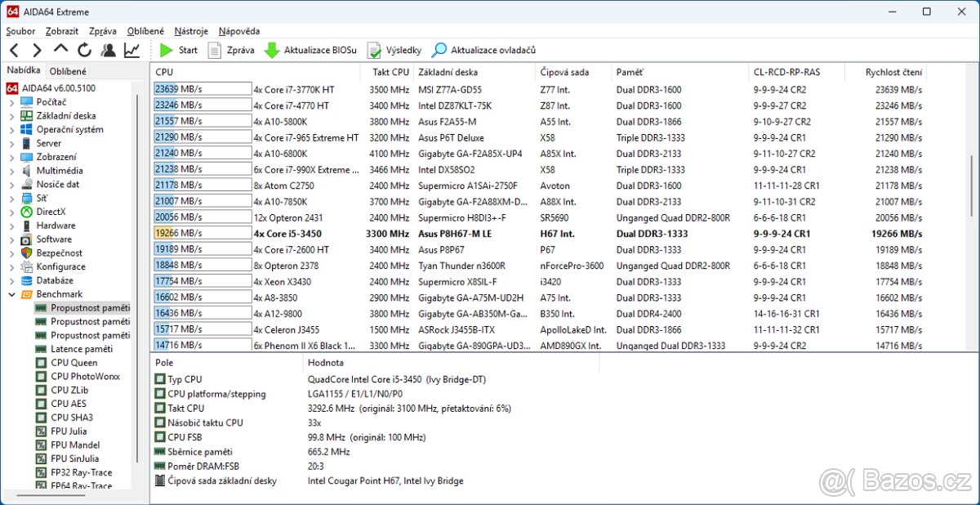Click the user report toolbar icon
Viewport: 980px width, 505px height.
point(108,51)
